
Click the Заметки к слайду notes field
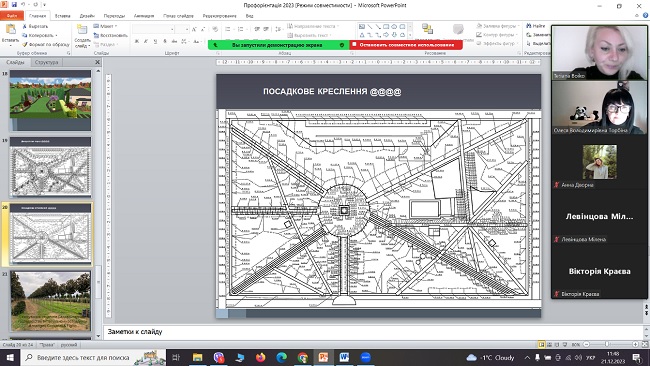(x=373, y=332)
